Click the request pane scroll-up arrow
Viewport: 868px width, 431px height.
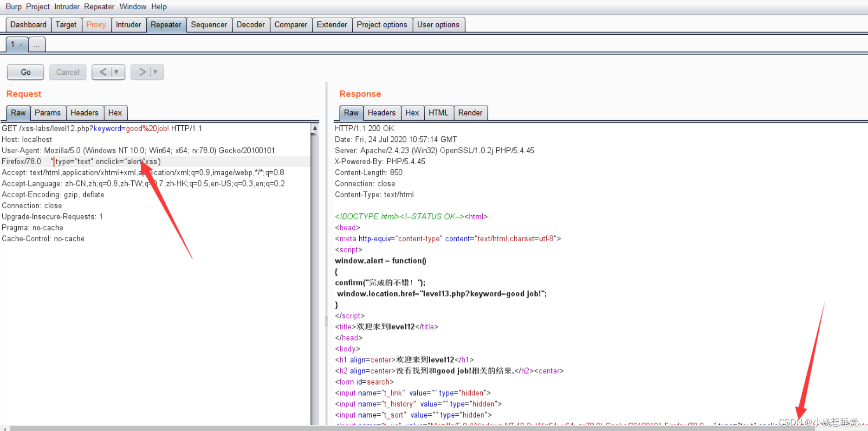point(315,128)
